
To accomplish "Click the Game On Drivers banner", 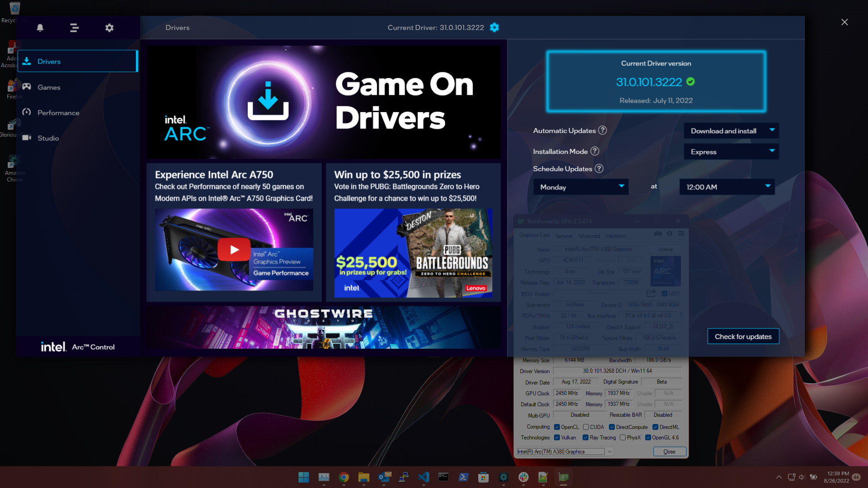I will [324, 102].
